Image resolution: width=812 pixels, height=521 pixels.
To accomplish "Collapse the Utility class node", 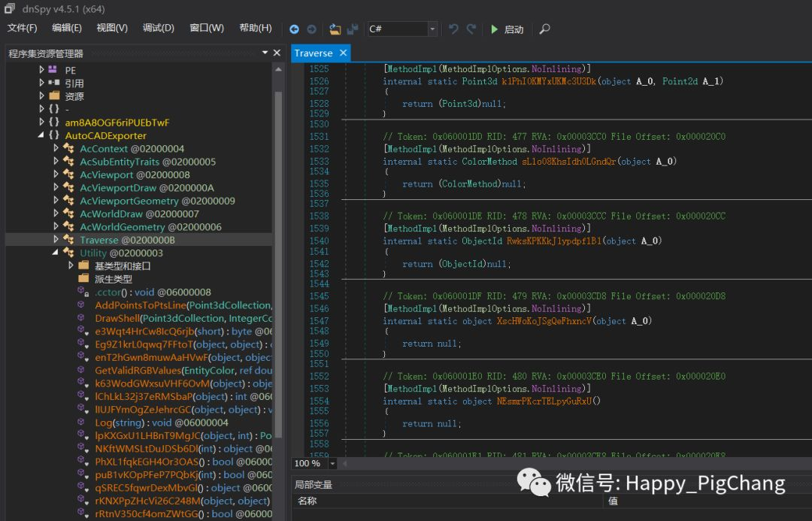I will (x=56, y=253).
